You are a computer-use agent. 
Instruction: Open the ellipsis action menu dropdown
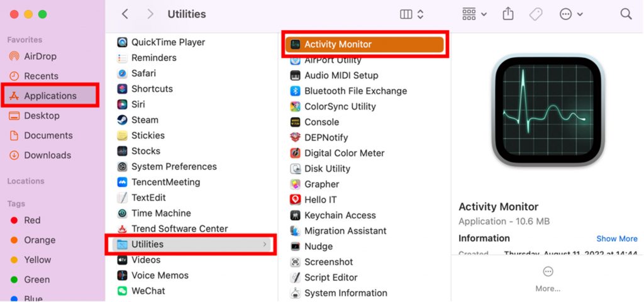click(x=571, y=14)
